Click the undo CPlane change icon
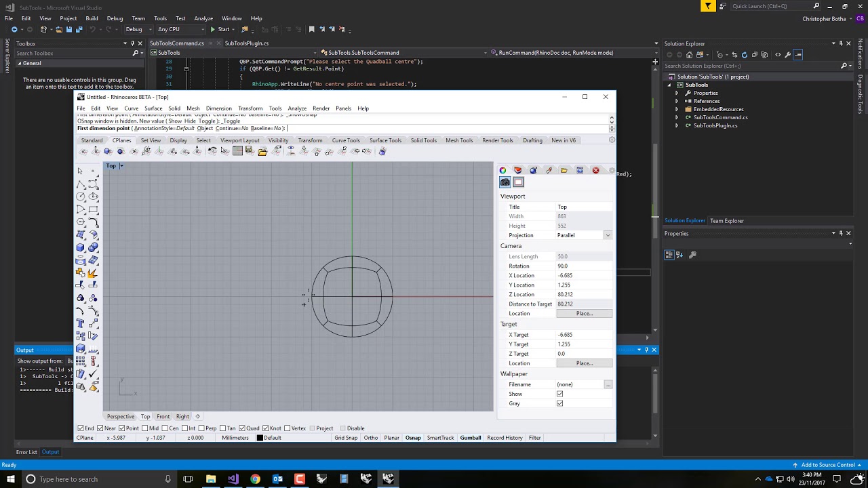The width and height of the screenshot is (868, 488). (212, 151)
